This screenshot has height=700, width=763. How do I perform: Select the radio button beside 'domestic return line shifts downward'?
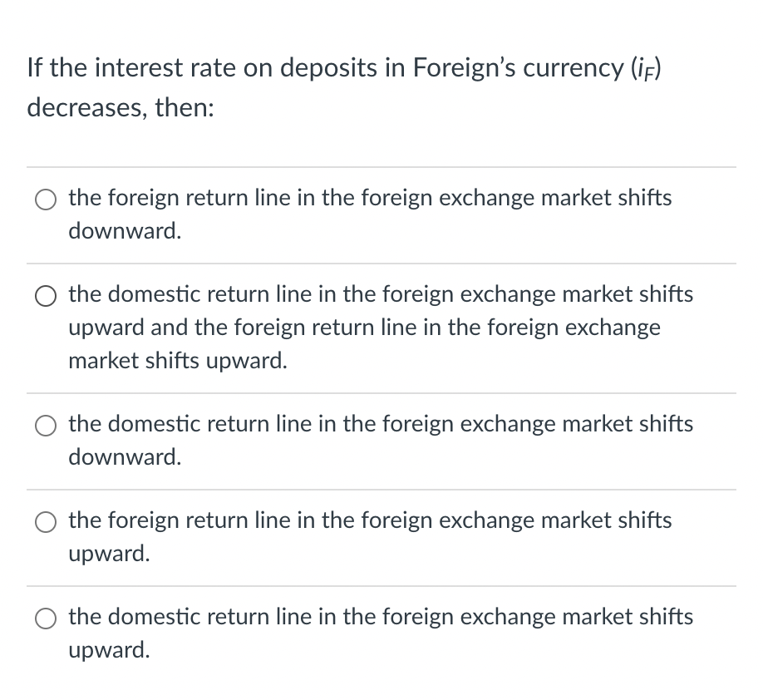click(x=46, y=426)
